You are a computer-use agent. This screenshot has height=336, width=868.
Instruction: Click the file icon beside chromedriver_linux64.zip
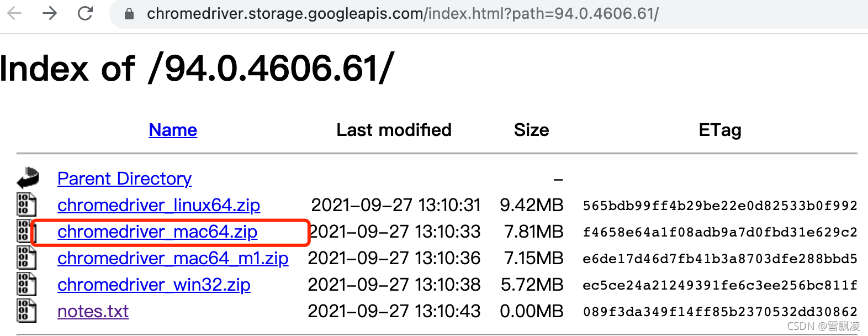pyautogui.click(x=25, y=204)
